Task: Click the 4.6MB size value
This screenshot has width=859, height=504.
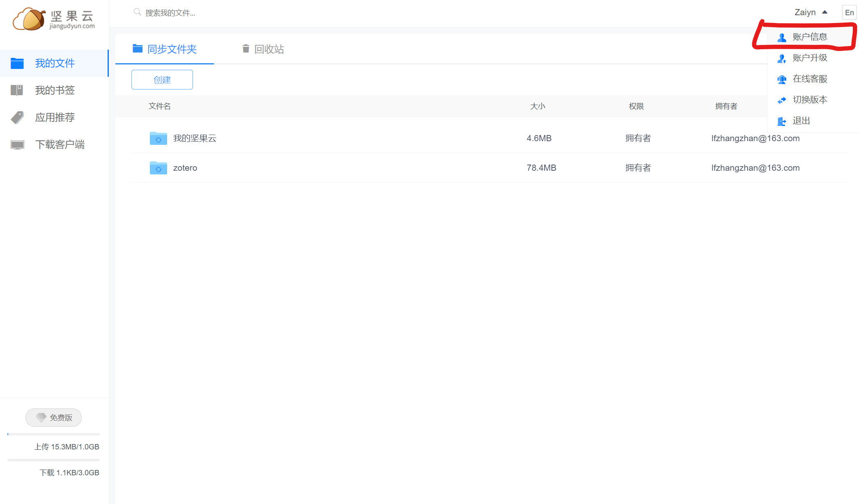Action: [x=539, y=138]
